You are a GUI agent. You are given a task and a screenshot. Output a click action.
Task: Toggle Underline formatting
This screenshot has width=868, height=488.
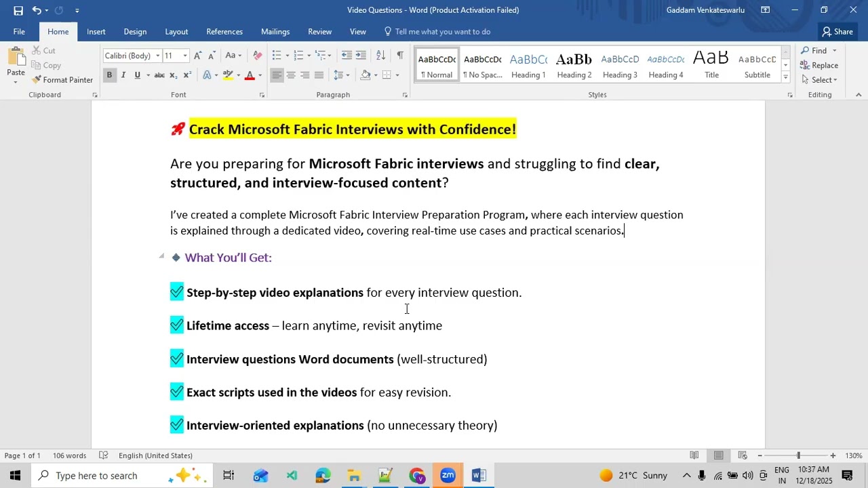tap(138, 75)
